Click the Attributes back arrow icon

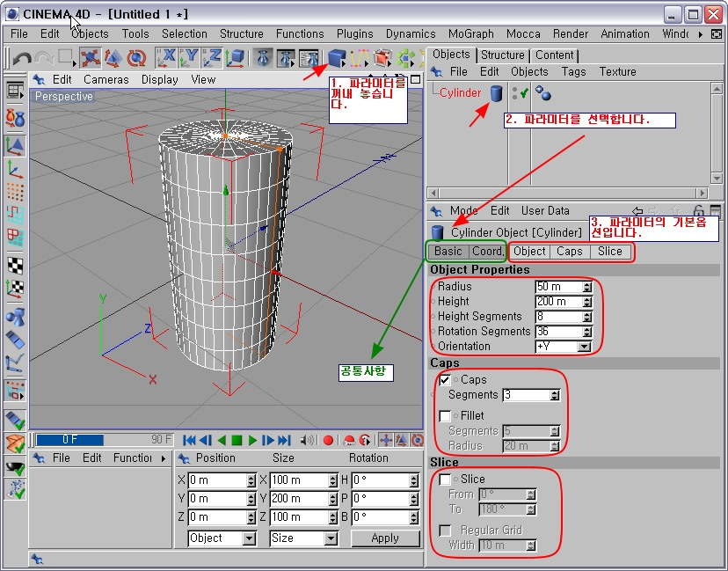point(637,211)
